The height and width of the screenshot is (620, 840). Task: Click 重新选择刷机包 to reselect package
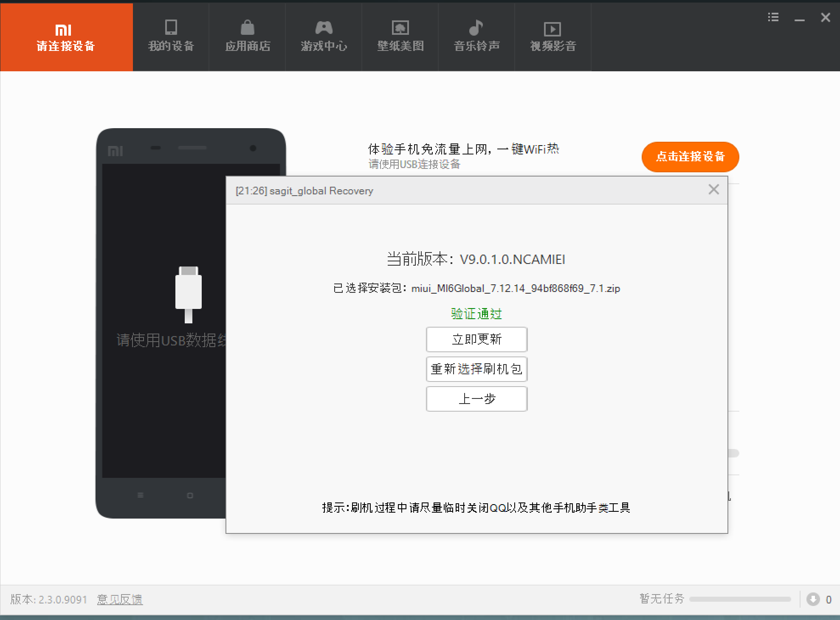(x=476, y=369)
